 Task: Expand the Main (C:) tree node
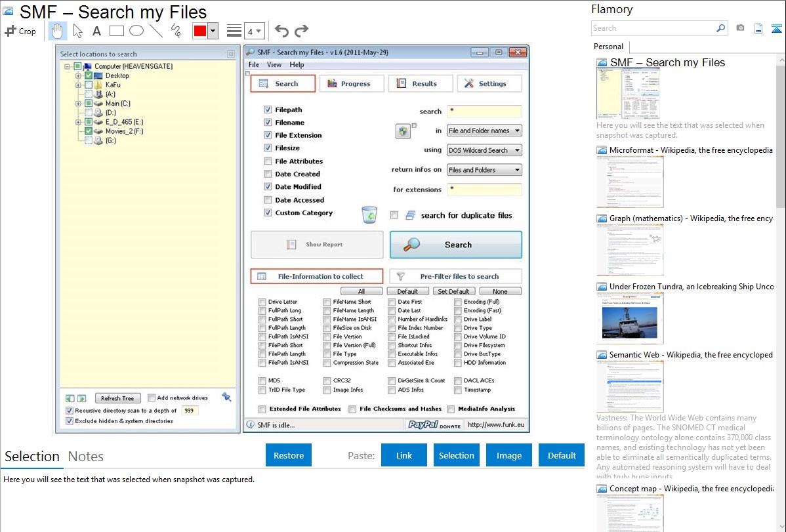click(78, 104)
